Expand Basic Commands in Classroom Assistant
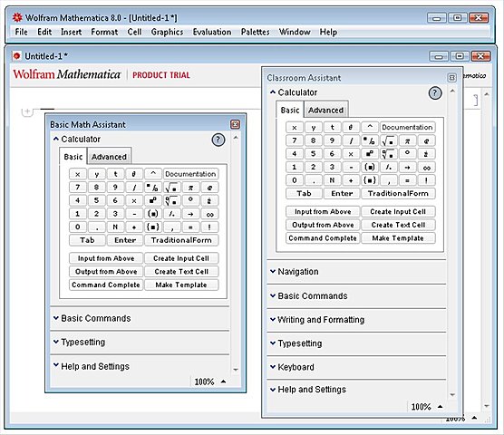This screenshot has height=435, width=504. click(x=273, y=295)
